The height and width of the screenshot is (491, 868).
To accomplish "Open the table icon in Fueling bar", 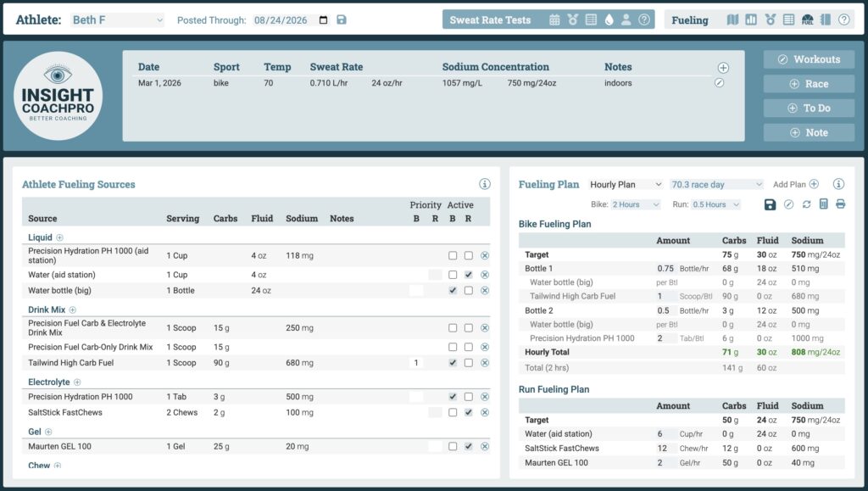I will tap(789, 20).
